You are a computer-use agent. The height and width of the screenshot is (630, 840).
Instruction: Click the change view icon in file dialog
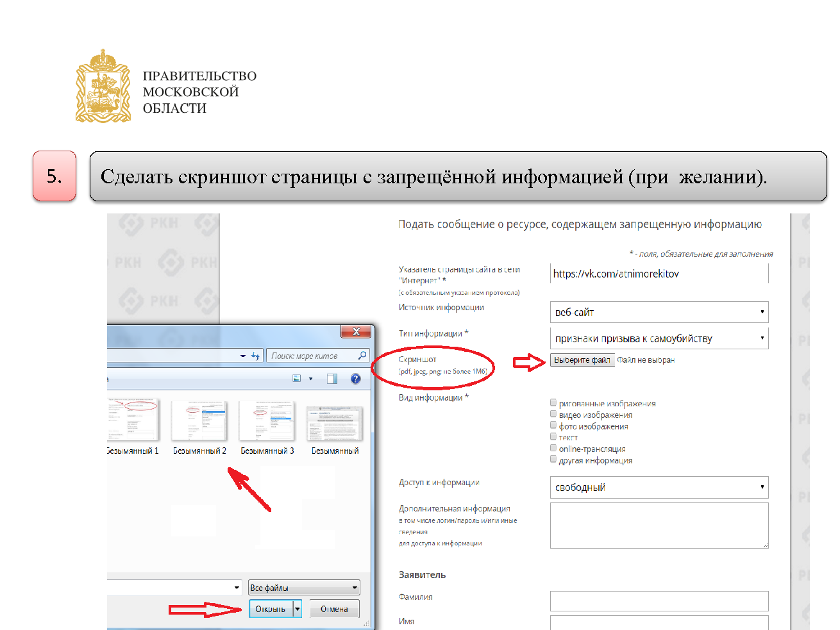coord(297,379)
